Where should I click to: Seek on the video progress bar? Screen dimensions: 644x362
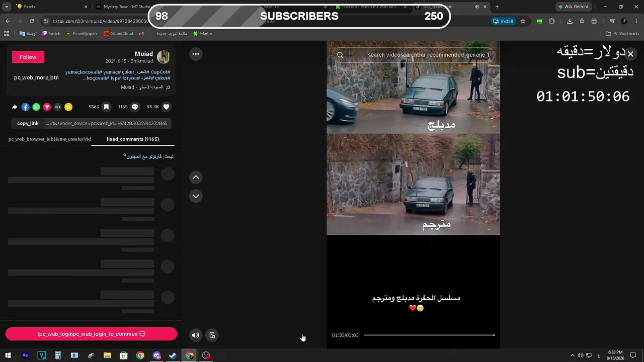(x=429, y=335)
